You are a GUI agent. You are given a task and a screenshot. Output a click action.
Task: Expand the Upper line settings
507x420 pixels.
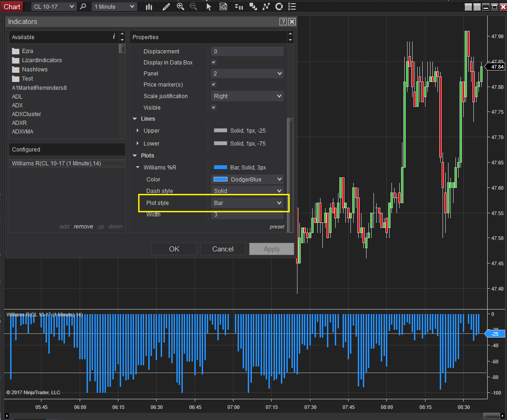pyautogui.click(x=138, y=131)
